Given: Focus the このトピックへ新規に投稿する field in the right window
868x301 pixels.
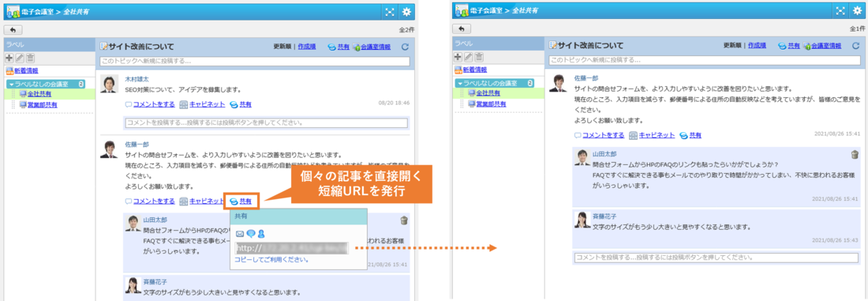Looking at the screenshot, I should click(x=705, y=60).
